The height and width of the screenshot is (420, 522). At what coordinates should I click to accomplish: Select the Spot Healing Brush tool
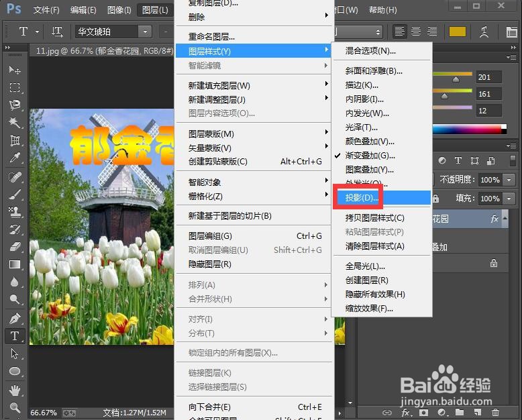coord(15,176)
